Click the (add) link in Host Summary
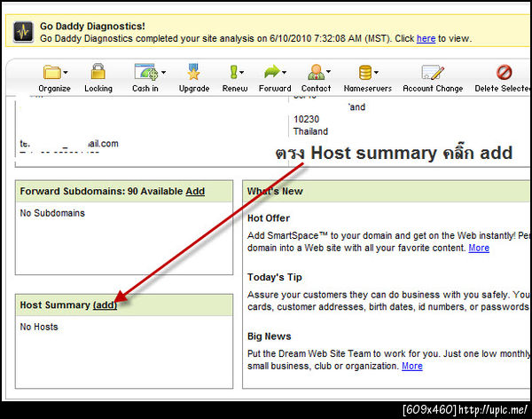 click(x=105, y=305)
